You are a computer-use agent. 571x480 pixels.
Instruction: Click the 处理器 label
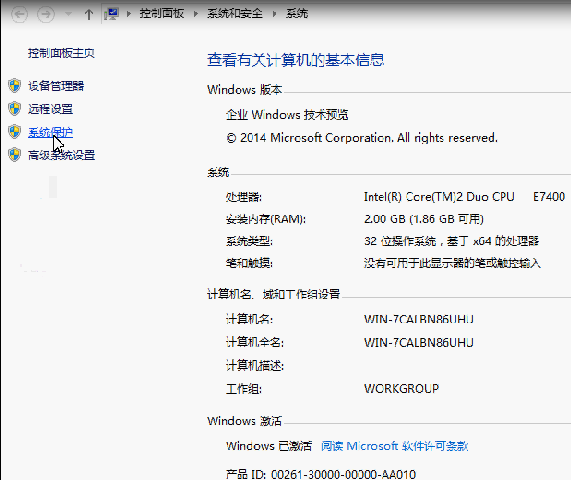point(244,197)
